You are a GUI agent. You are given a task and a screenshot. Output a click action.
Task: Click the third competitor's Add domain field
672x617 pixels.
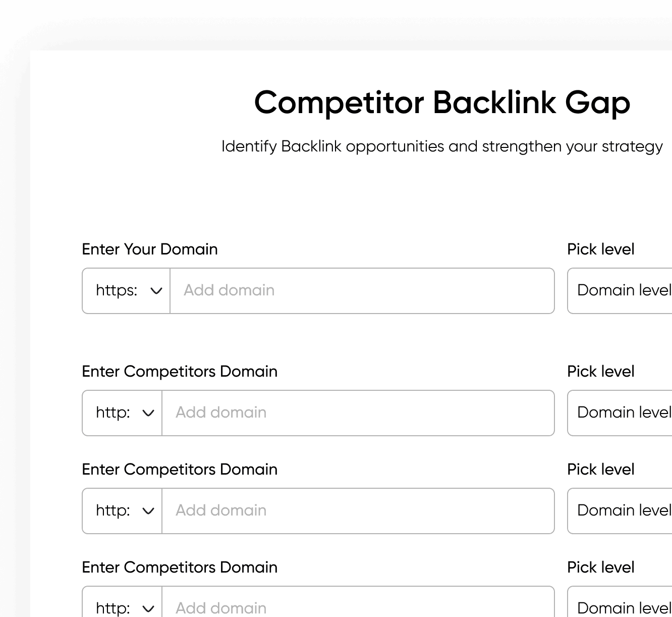tap(358, 607)
